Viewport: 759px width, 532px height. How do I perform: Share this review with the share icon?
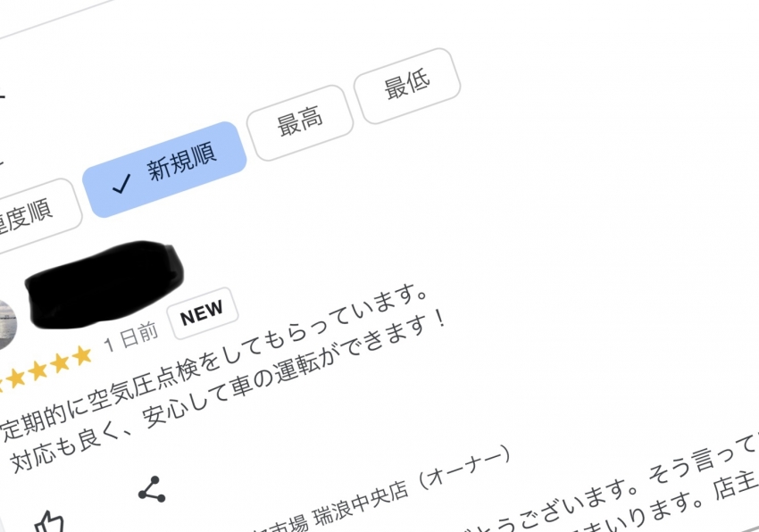pyautogui.click(x=152, y=489)
